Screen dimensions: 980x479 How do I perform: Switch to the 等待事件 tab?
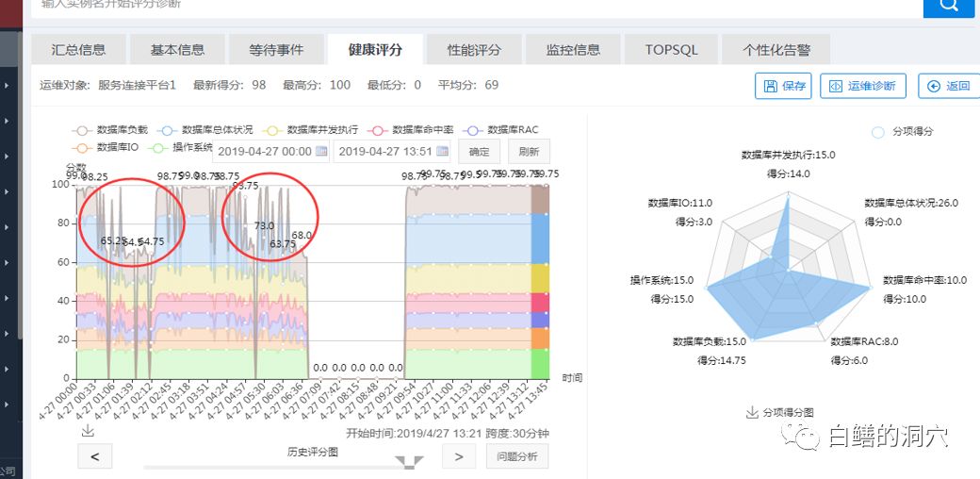pyautogui.click(x=276, y=50)
